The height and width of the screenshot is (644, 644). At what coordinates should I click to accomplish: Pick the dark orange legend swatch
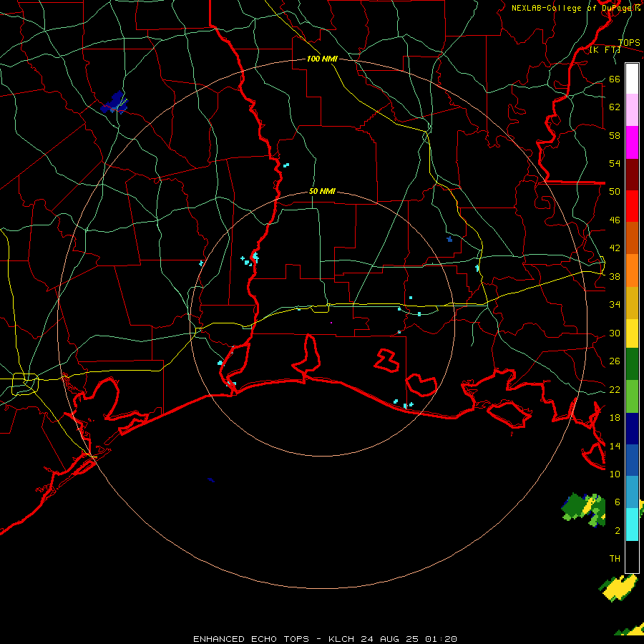632,238
